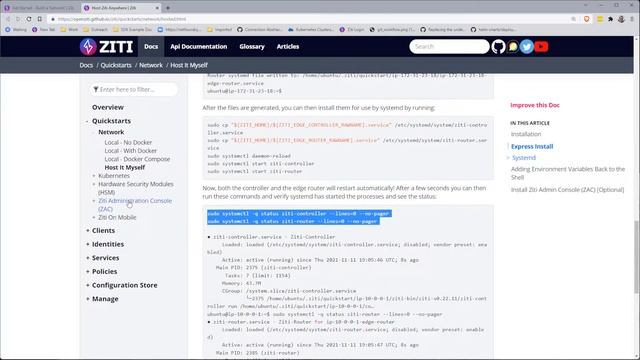Click Host It Myself breadcrumb
The image size is (640, 360).
coord(189,65)
